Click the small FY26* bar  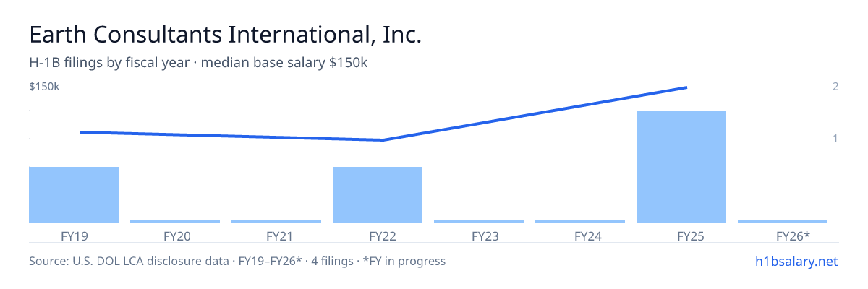pyautogui.click(x=783, y=222)
